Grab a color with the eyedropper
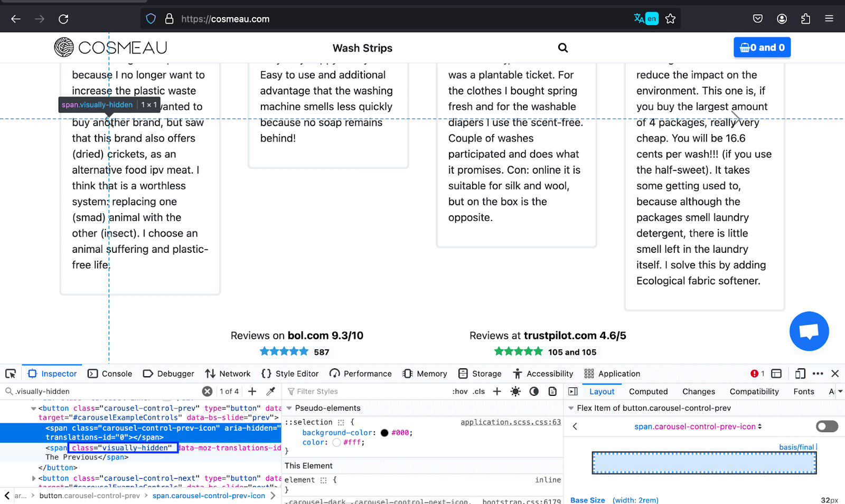 270,392
